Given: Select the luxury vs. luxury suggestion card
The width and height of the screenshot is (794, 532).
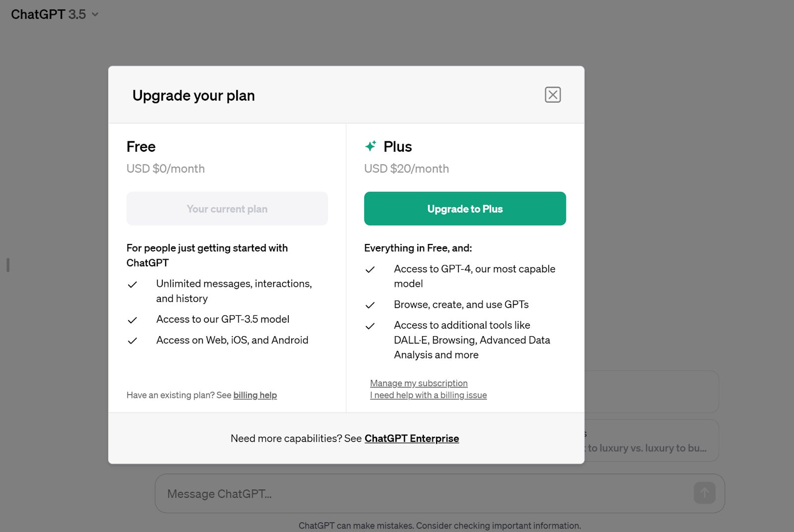Looking at the screenshot, I should (x=651, y=441).
